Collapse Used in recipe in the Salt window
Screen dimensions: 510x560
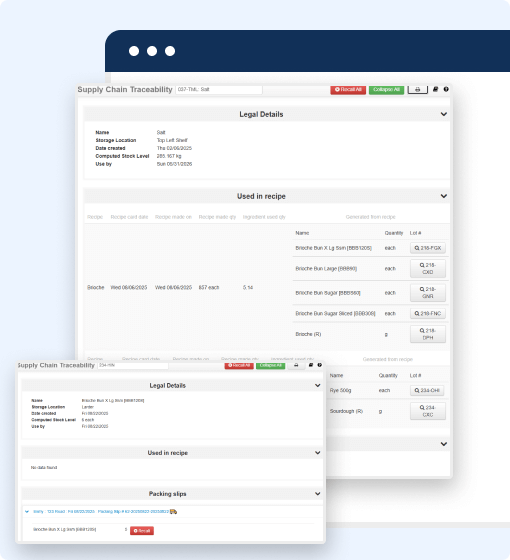[444, 196]
